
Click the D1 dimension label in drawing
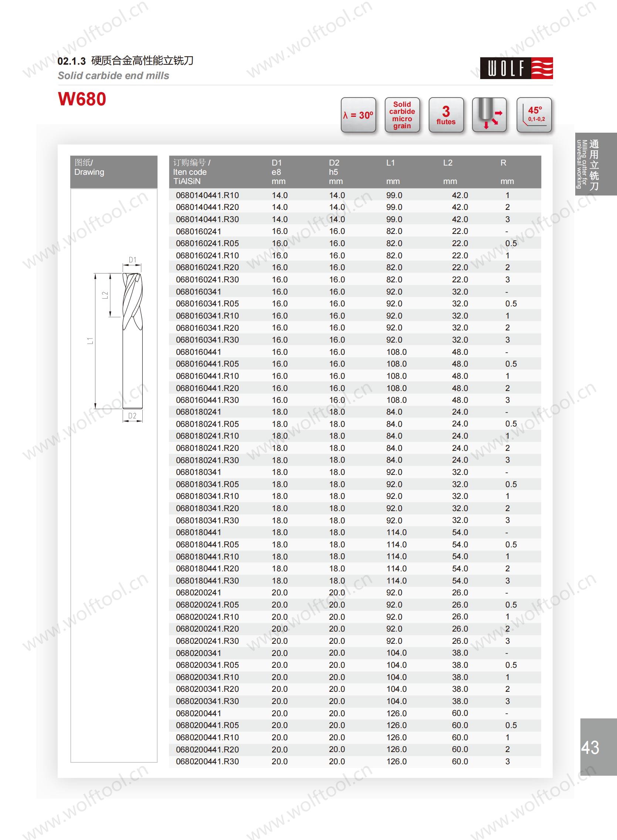(132, 260)
